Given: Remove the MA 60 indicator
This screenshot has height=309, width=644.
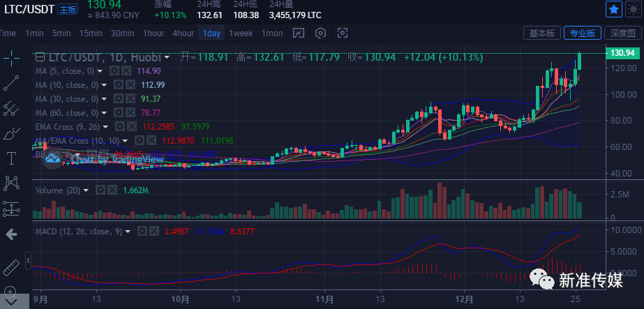Looking at the screenshot, I should point(130,113).
